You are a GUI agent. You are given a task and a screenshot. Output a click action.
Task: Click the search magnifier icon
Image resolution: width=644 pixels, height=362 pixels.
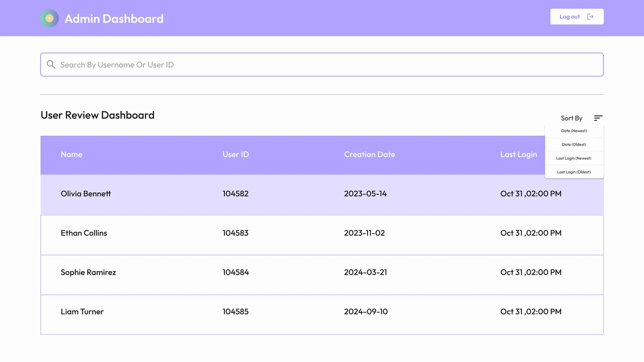(x=51, y=64)
